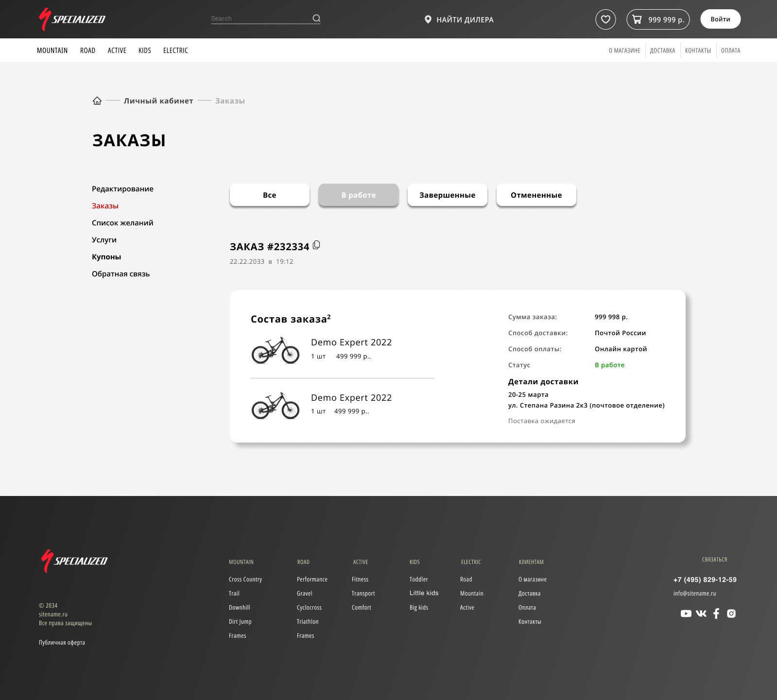Image resolution: width=777 pixels, height=700 pixels.
Task: Open the Facebook social icon
Action: [716, 614]
